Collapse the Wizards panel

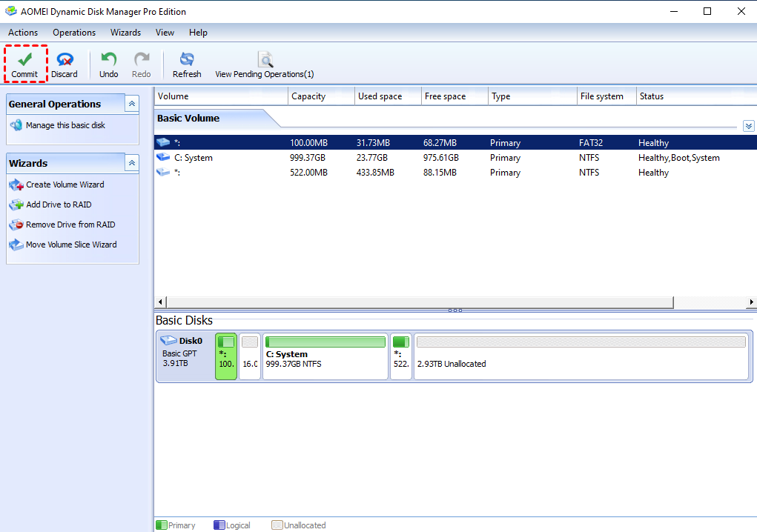pyautogui.click(x=133, y=163)
